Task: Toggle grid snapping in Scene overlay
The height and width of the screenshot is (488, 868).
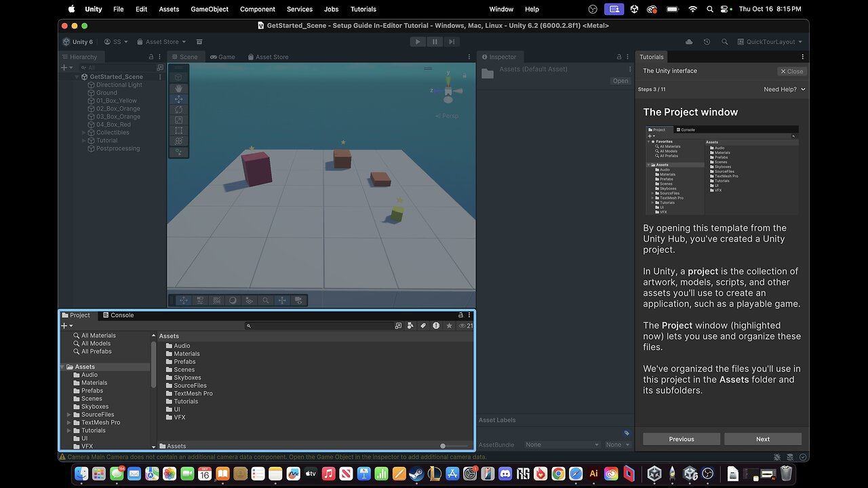Action: point(216,300)
